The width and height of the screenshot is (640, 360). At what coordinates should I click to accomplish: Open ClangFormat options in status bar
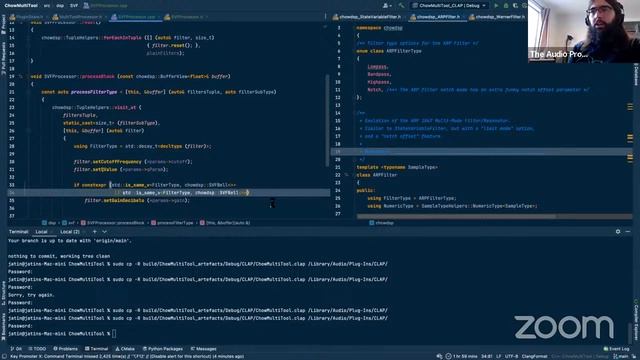pos(534,356)
